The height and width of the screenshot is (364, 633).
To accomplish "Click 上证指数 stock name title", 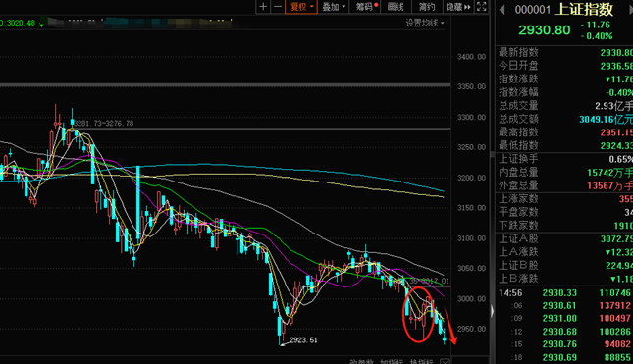I will pyautogui.click(x=584, y=9).
